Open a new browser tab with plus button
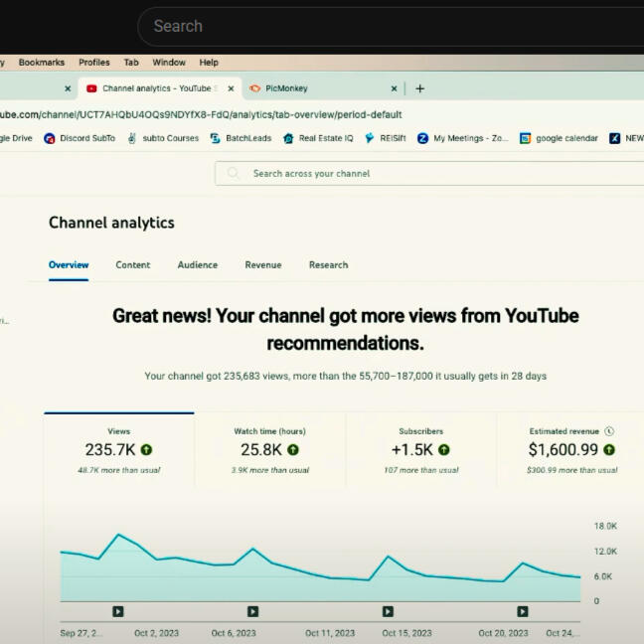The width and height of the screenshot is (644, 644). tap(419, 88)
